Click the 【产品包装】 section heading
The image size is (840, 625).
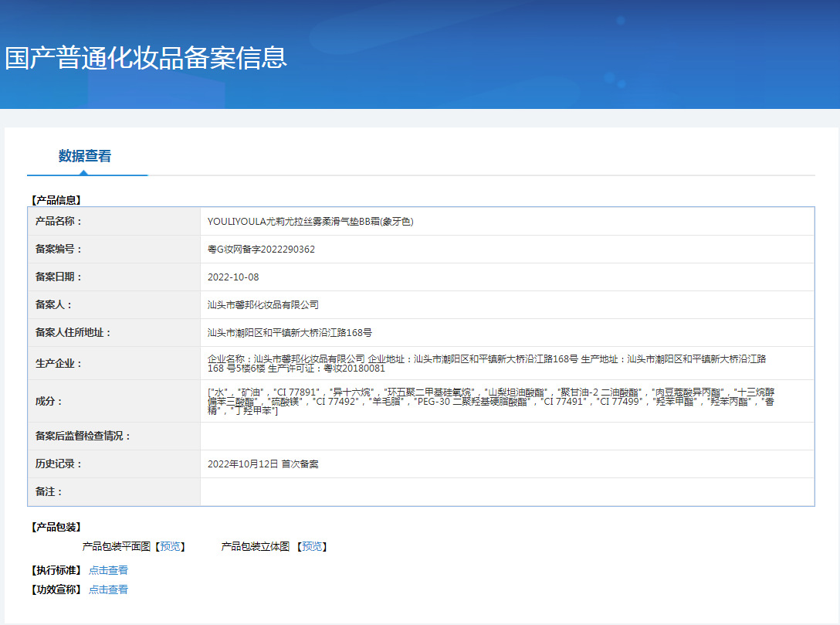(x=55, y=527)
